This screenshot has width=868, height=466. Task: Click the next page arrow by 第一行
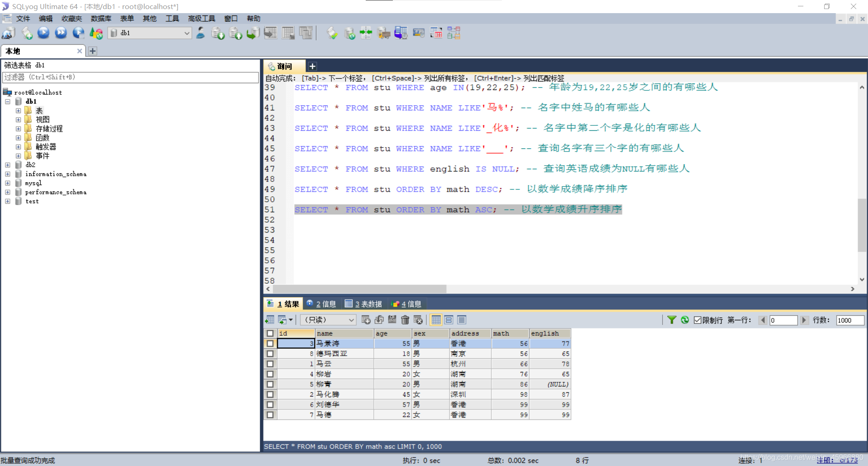[x=804, y=320]
